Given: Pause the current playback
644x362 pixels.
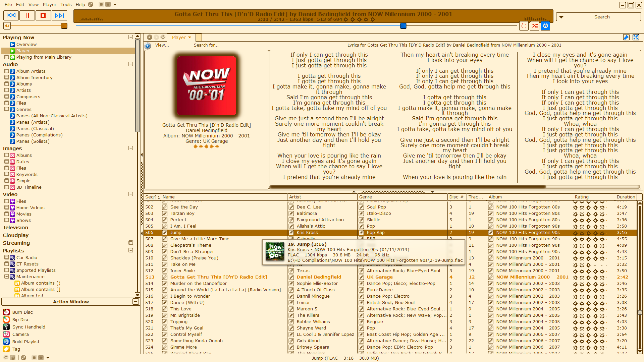Looking at the screenshot, I should pyautogui.click(x=27, y=15).
